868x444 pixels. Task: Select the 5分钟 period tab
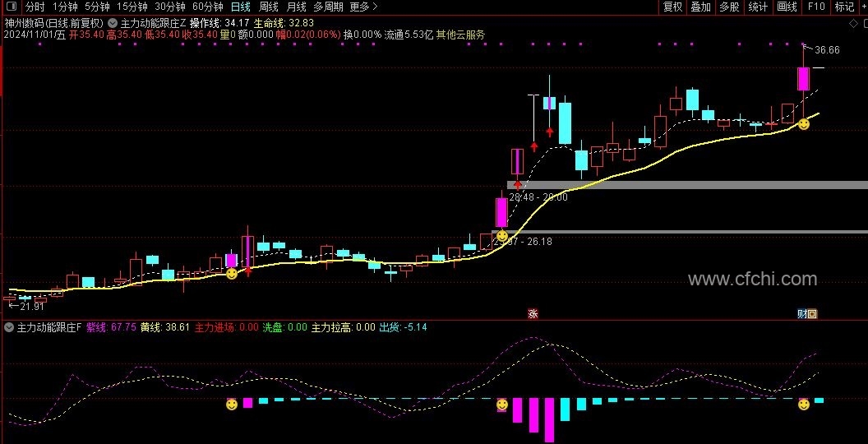click(x=97, y=7)
